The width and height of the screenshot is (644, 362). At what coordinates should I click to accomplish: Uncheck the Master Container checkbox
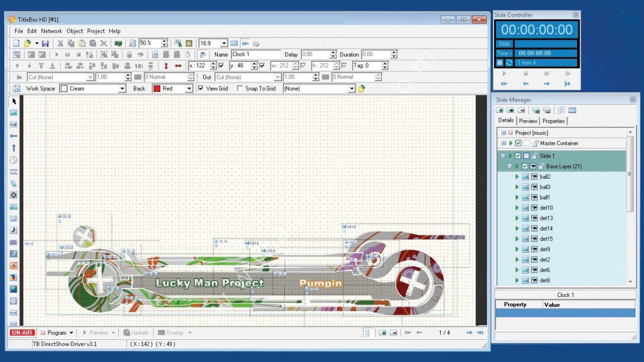click(x=518, y=143)
